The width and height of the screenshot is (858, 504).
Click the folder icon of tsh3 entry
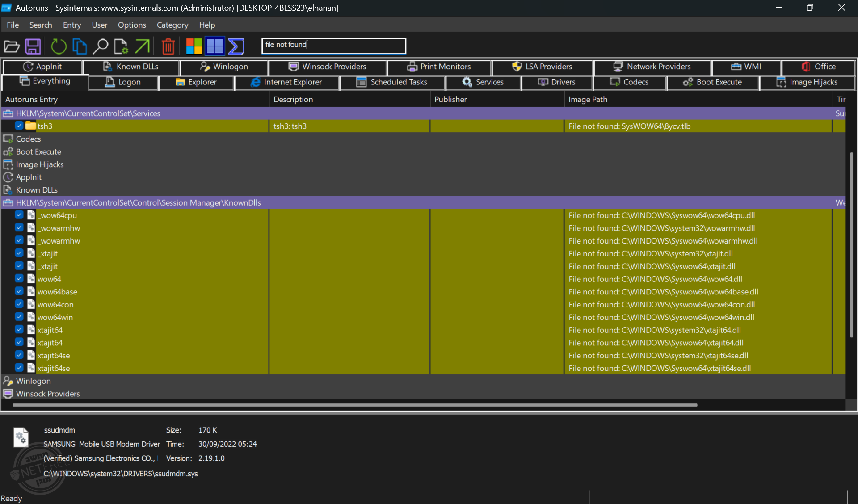point(31,126)
